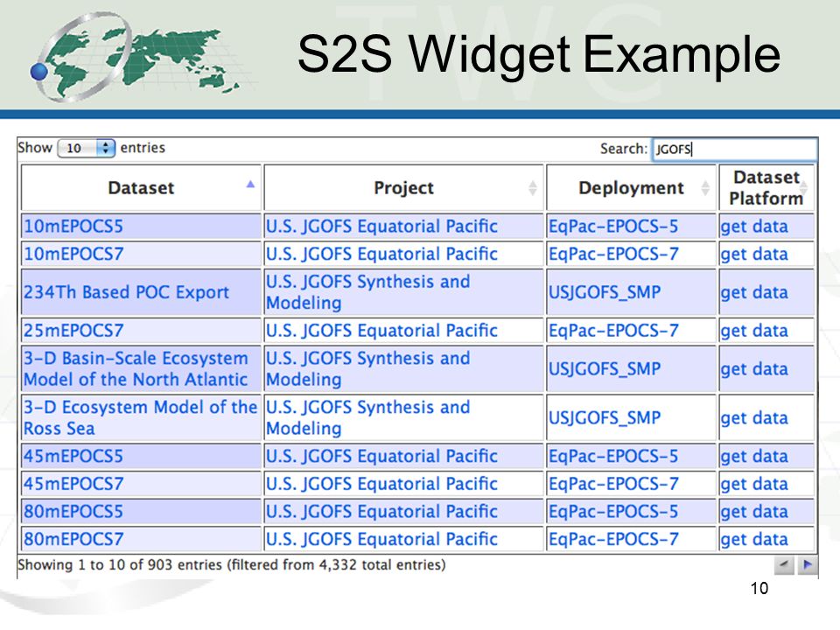Sort by the Dataset Platform column arrows
Viewport: 840px width, 630px height.
pyautogui.click(x=803, y=187)
